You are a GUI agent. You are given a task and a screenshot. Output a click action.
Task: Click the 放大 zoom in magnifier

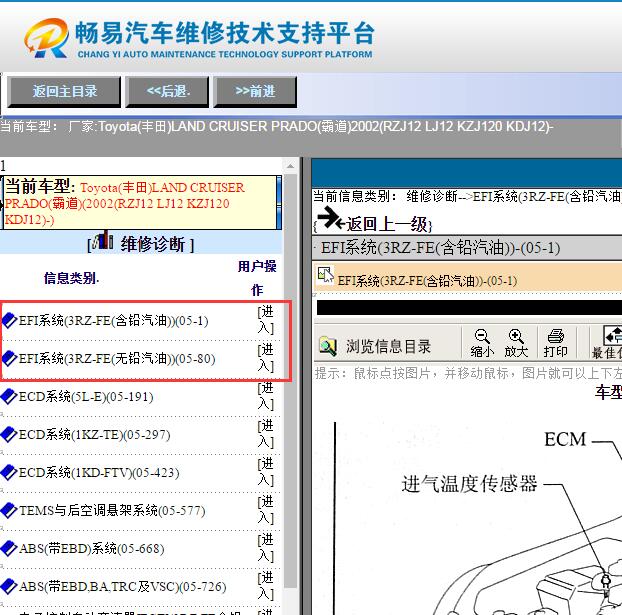(516, 343)
